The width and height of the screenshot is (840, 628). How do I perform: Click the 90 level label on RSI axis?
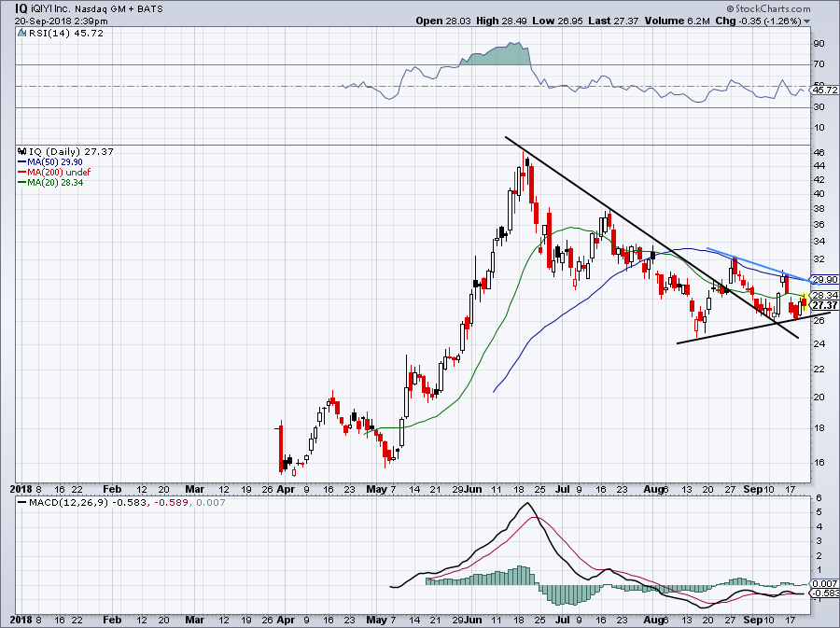coord(819,43)
